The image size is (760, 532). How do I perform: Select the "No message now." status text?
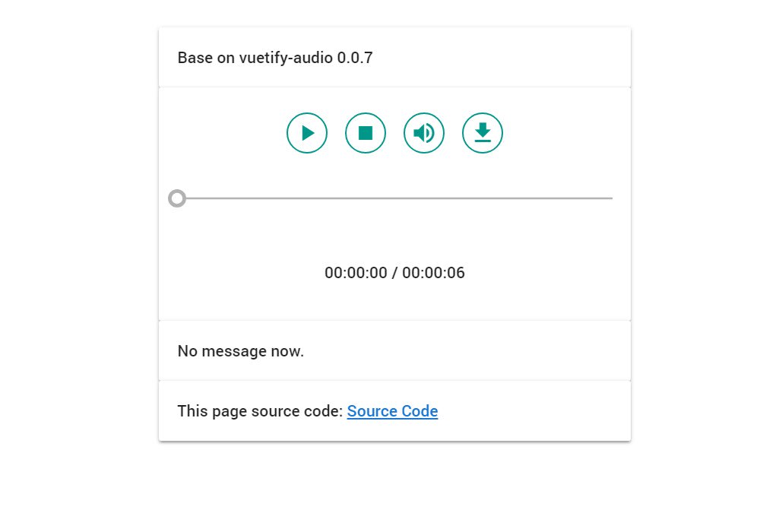coord(240,351)
